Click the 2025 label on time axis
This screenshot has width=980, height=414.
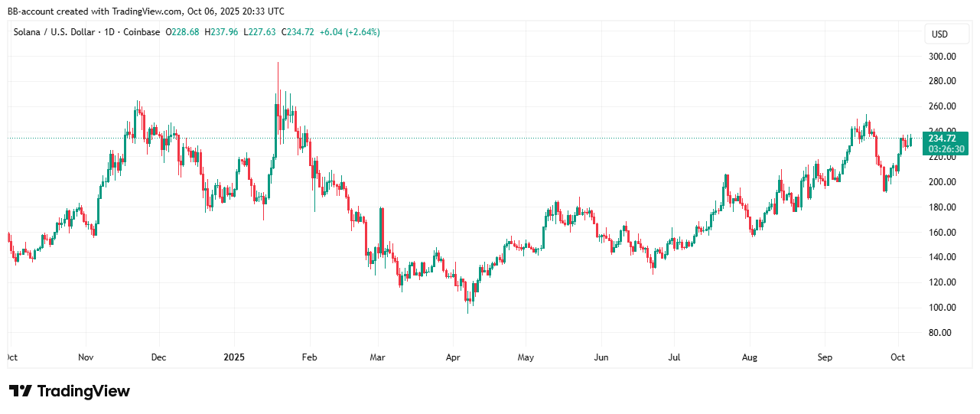click(234, 357)
